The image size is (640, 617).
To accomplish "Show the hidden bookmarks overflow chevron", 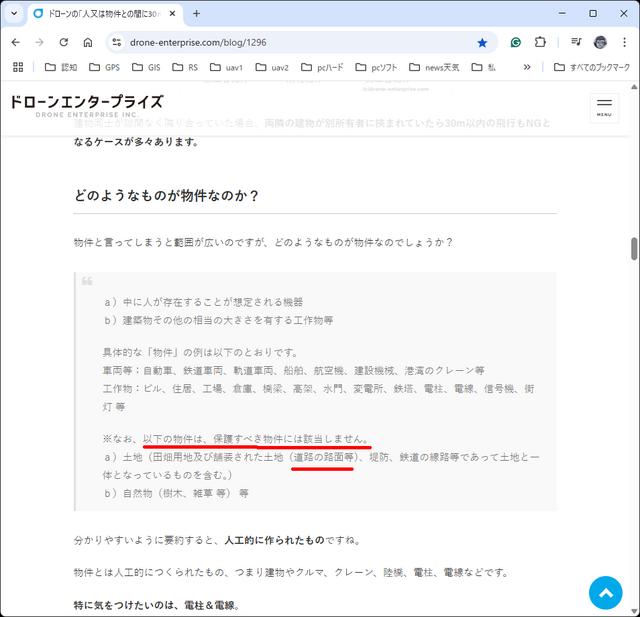I will 527,67.
